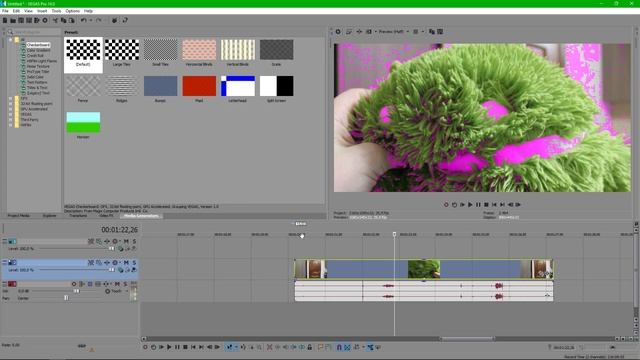640x360 pixels.
Task: Select Solid Color in the generators list
Action: pyautogui.click(x=35, y=77)
